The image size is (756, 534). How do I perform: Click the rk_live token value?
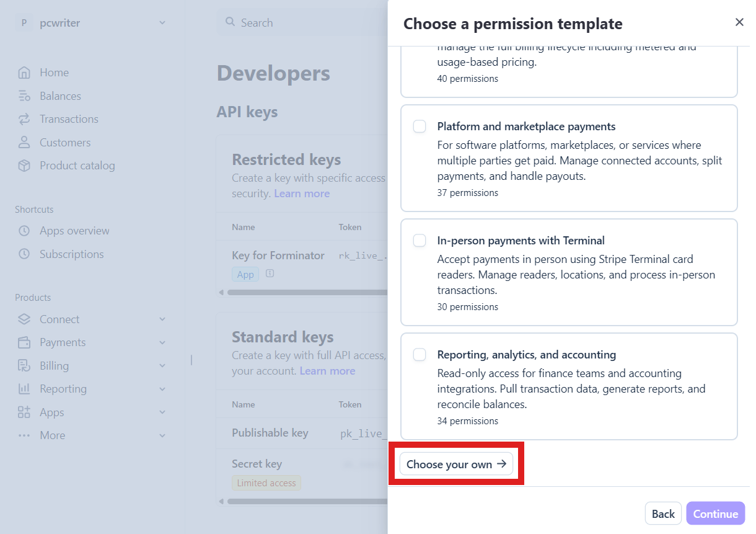click(x=363, y=256)
